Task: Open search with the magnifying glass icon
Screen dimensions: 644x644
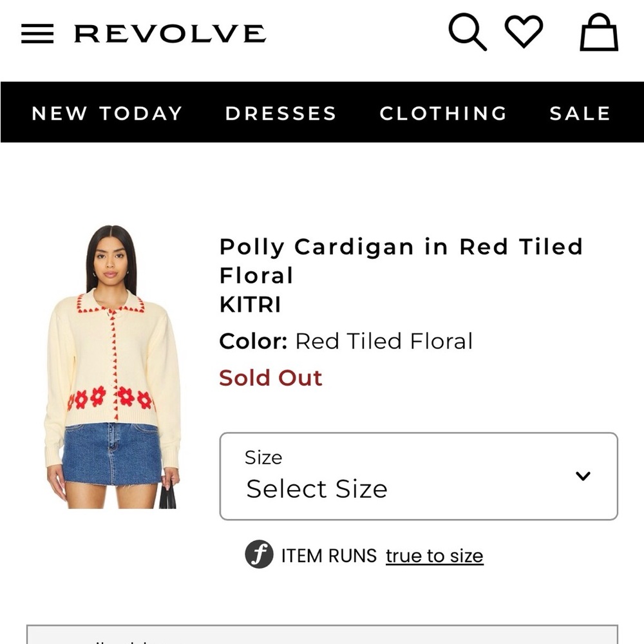Action: click(468, 32)
